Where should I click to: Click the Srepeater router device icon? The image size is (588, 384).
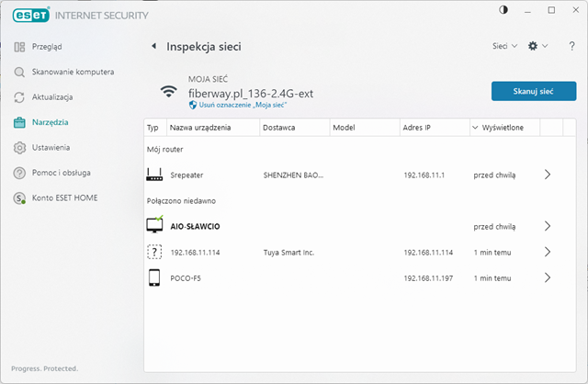coord(154,175)
